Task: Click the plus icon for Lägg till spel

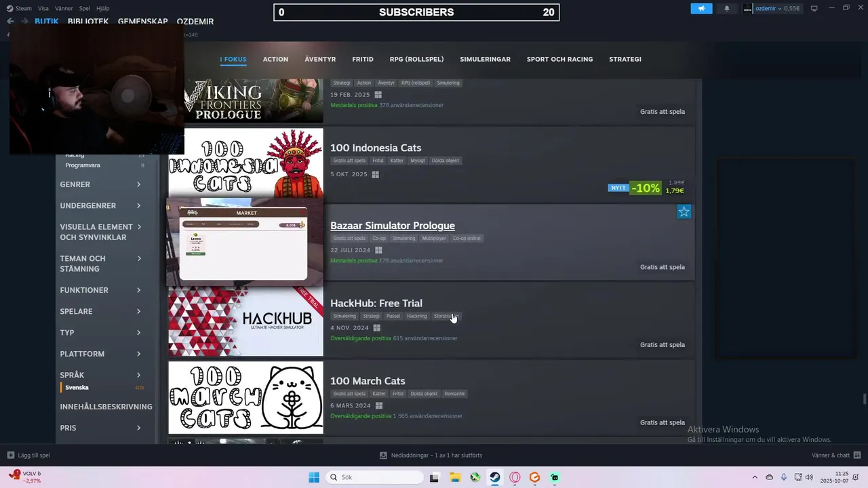Action: coord(10,455)
